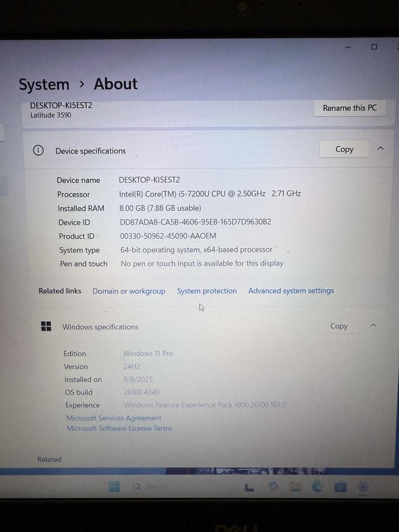Image resolution: width=399 pixels, height=532 pixels.
Task: Click the OS build value 26100.4349
Action: point(141,392)
